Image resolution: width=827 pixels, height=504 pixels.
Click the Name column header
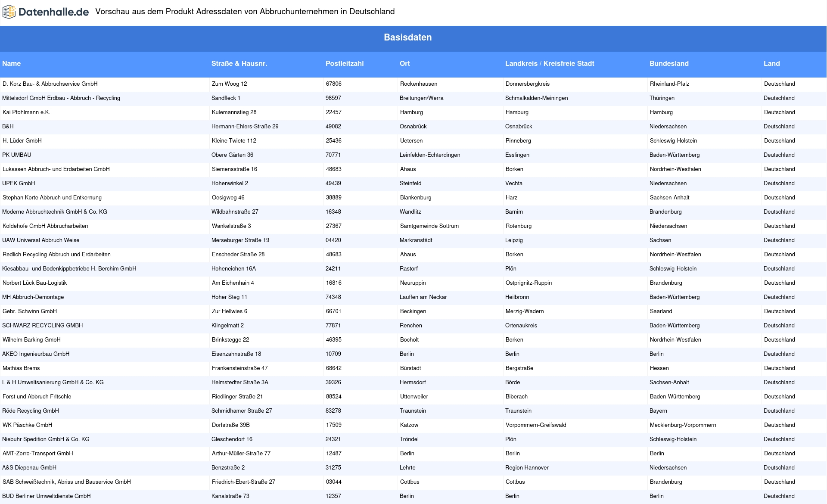click(12, 64)
